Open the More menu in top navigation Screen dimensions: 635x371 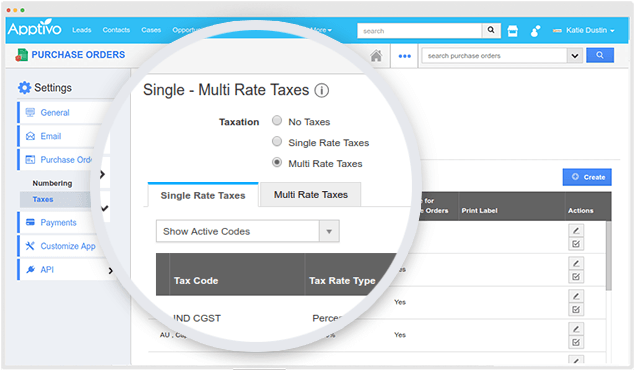(x=322, y=30)
